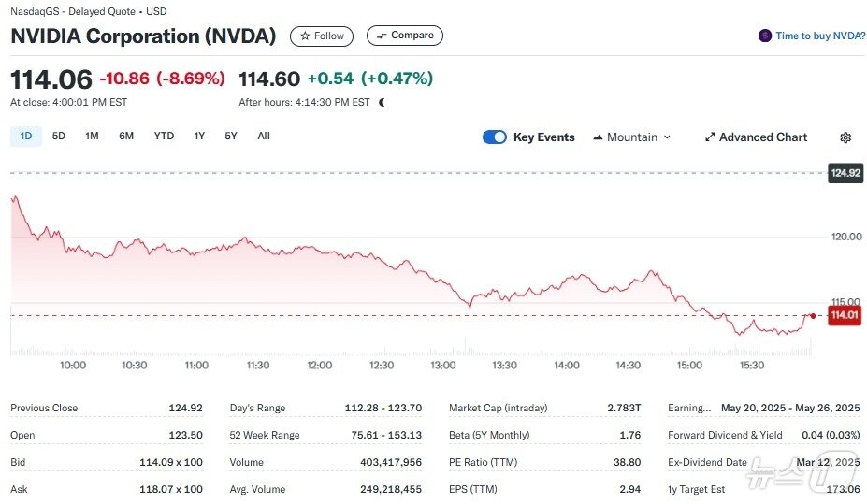This screenshot has height=504, width=867.
Task: Expand the Mountain chart type dropdown
Action: [x=667, y=137]
